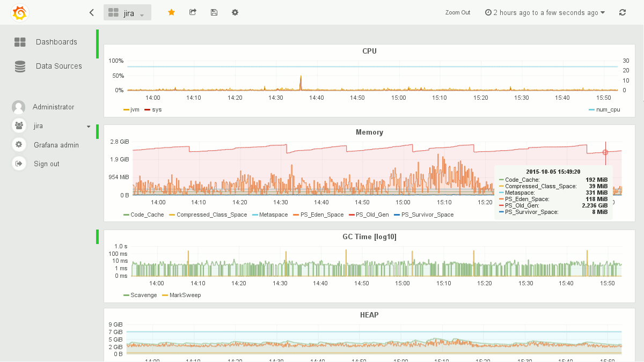
Task: Open Grafana admin in the sidebar
Action: click(x=56, y=145)
